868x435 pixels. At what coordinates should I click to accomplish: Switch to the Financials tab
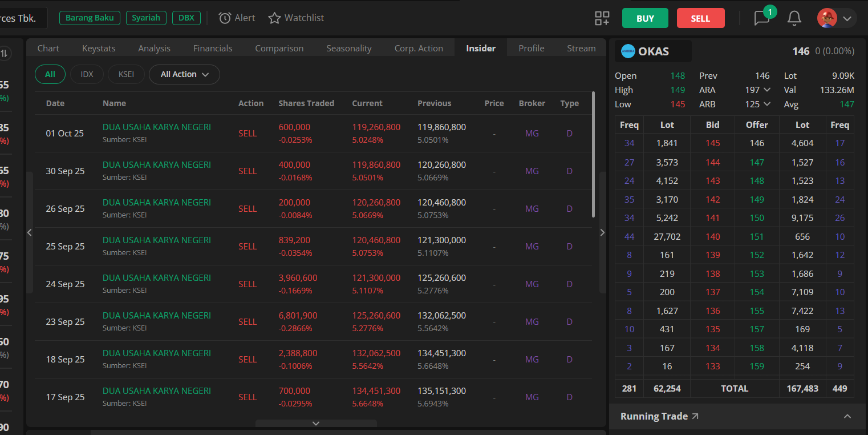(213, 49)
